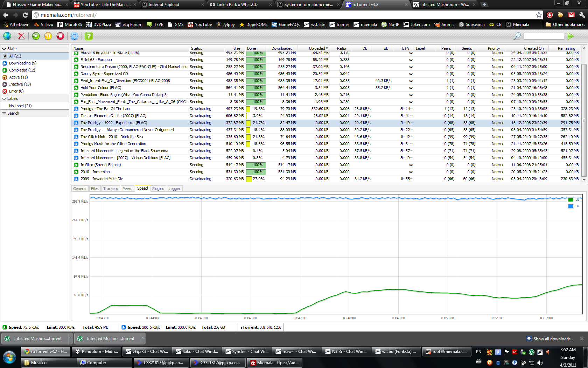Filter Downloading (9) torrents
The width and height of the screenshot is (588, 368).
35,63
